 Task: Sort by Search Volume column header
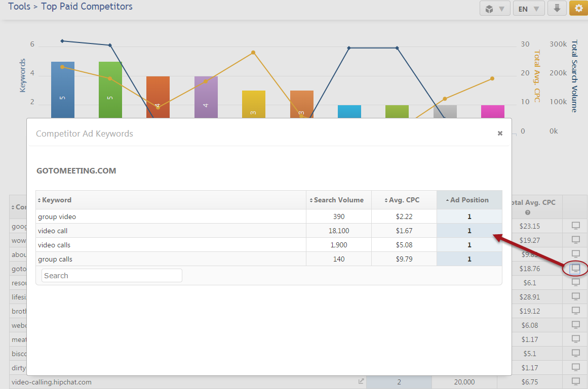pos(338,200)
